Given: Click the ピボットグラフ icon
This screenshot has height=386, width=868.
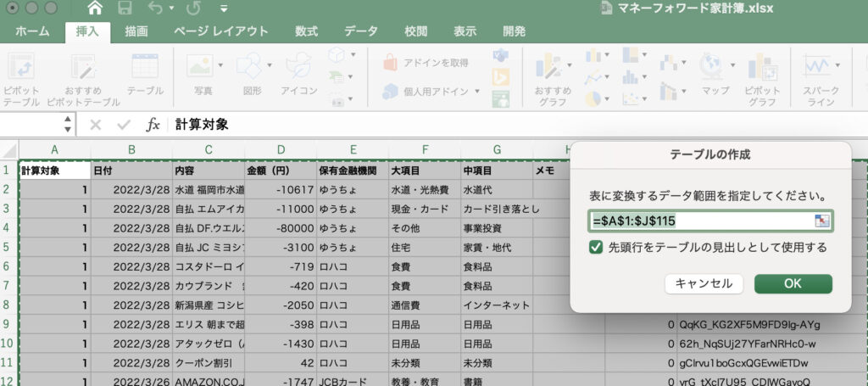Looking at the screenshot, I should (x=762, y=67).
